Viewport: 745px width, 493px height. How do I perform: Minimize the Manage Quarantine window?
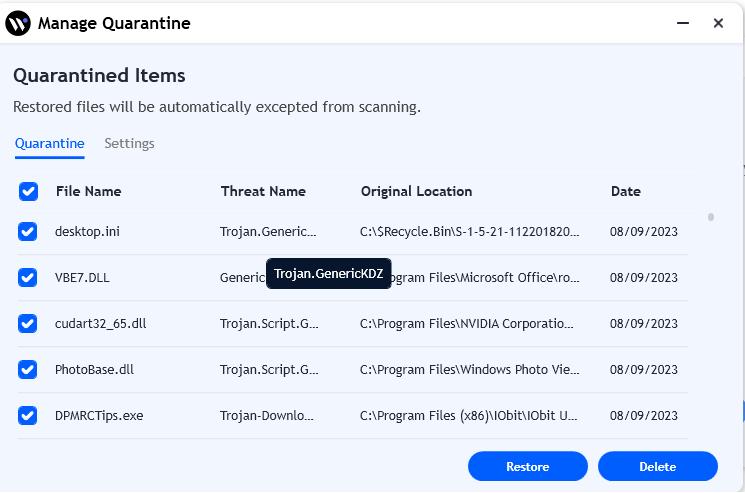tap(681, 23)
